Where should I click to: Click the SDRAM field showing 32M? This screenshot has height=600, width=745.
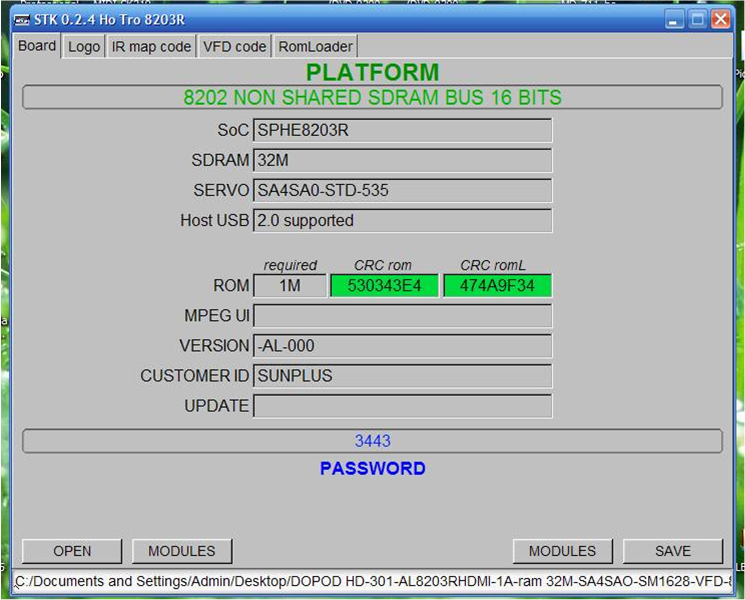point(402,161)
